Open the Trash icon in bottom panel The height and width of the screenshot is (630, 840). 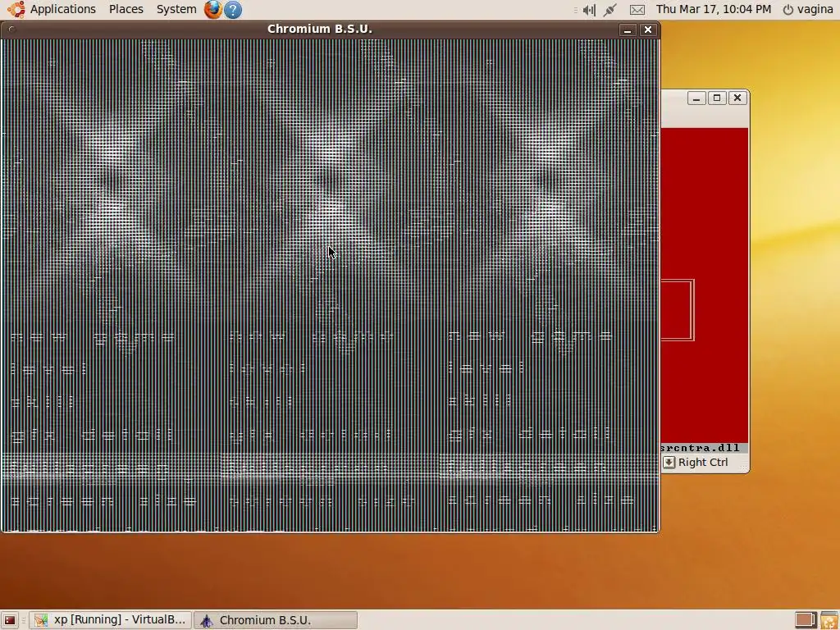[x=829, y=620]
